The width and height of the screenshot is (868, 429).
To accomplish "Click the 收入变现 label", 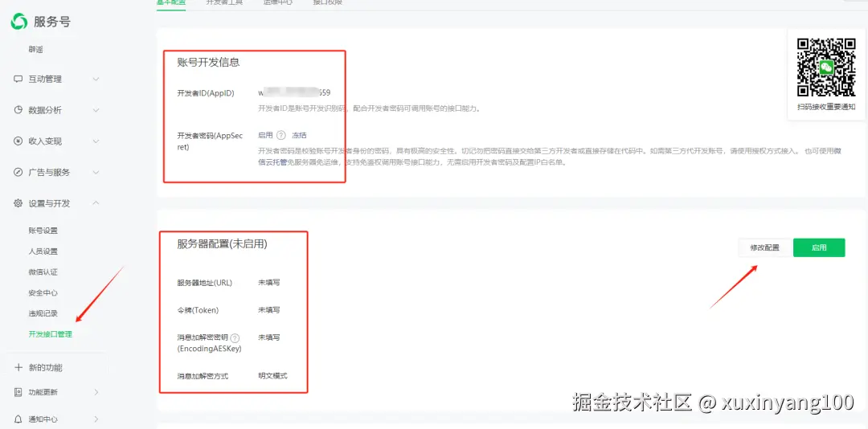I will click(x=45, y=141).
